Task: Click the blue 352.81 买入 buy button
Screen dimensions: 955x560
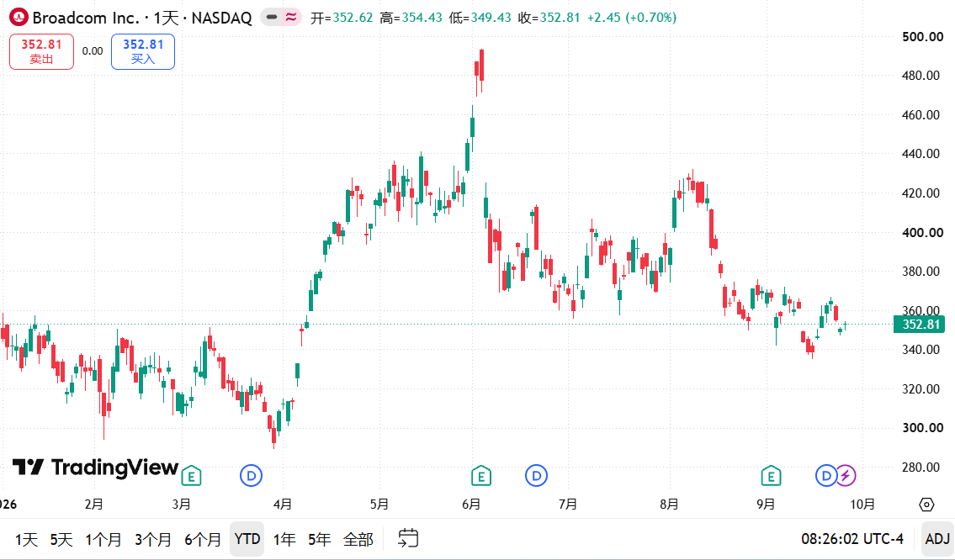Action: tap(143, 52)
